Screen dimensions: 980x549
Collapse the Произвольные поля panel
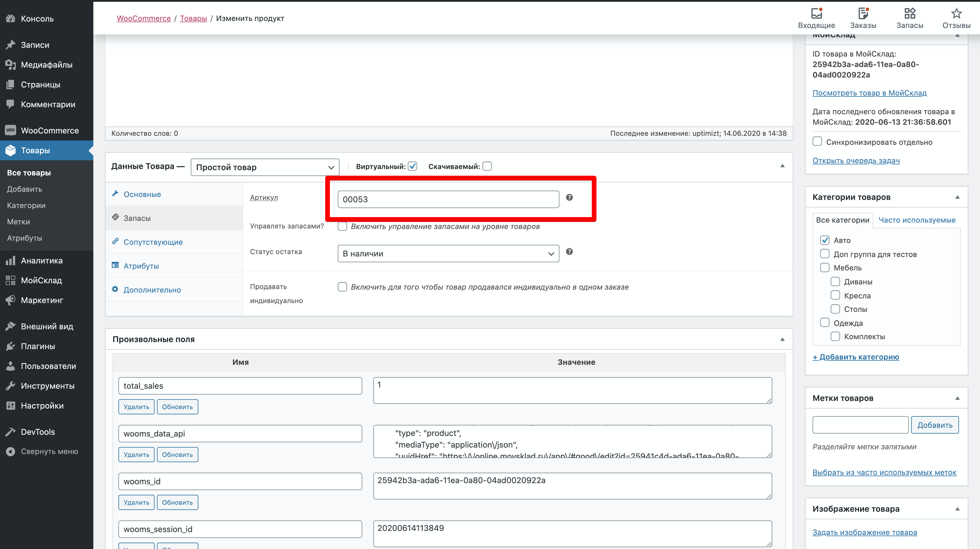tap(782, 339)
